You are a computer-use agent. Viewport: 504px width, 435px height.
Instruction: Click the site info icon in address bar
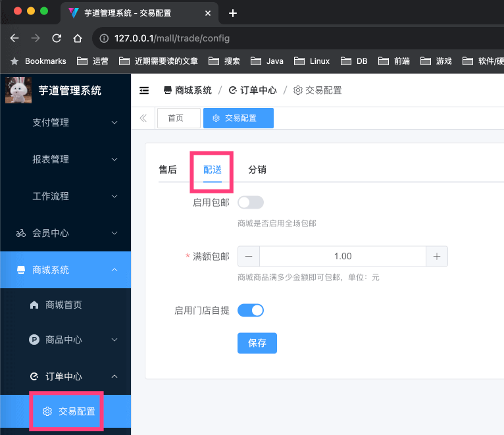(104, 38)
